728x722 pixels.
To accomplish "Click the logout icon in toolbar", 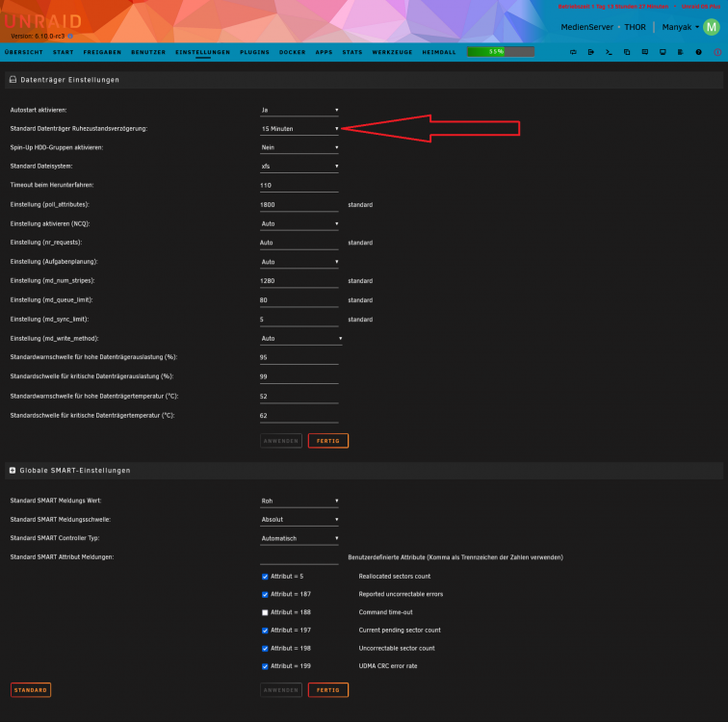I will 591,52.
